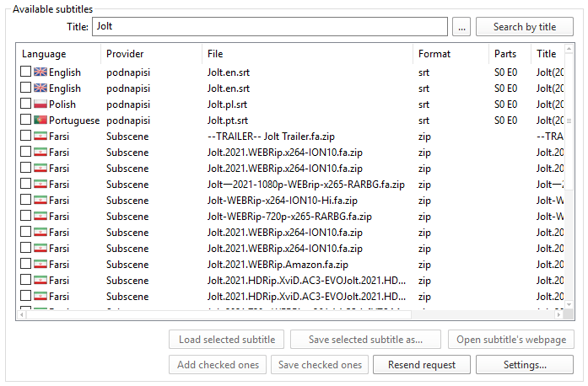Click the horizontal scrollbar right arrow
Image resolution: width=588 pixels, height=386 pixels.
click(558, 314)
